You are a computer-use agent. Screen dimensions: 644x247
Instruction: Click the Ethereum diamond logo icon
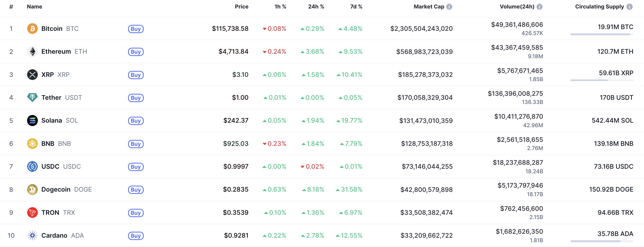tap(32, 52)
